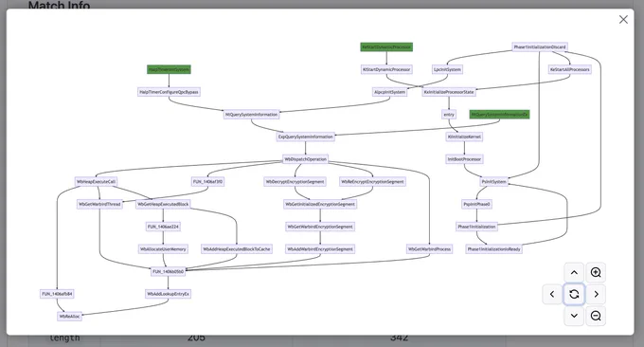Click the WbDecryptEncryptionSegment node
Screen dimensions: 644x347
click(295, 182)
